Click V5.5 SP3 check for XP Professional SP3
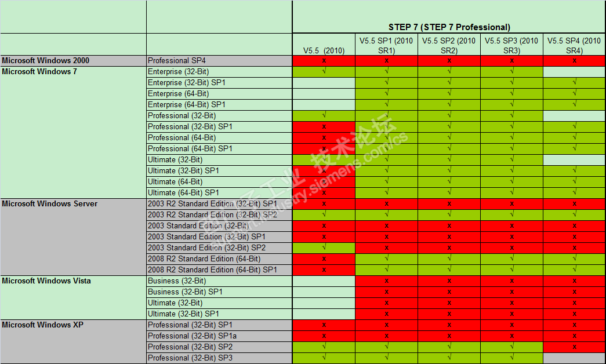The height and width of the screenshot is (364, 606). point(511,358)
